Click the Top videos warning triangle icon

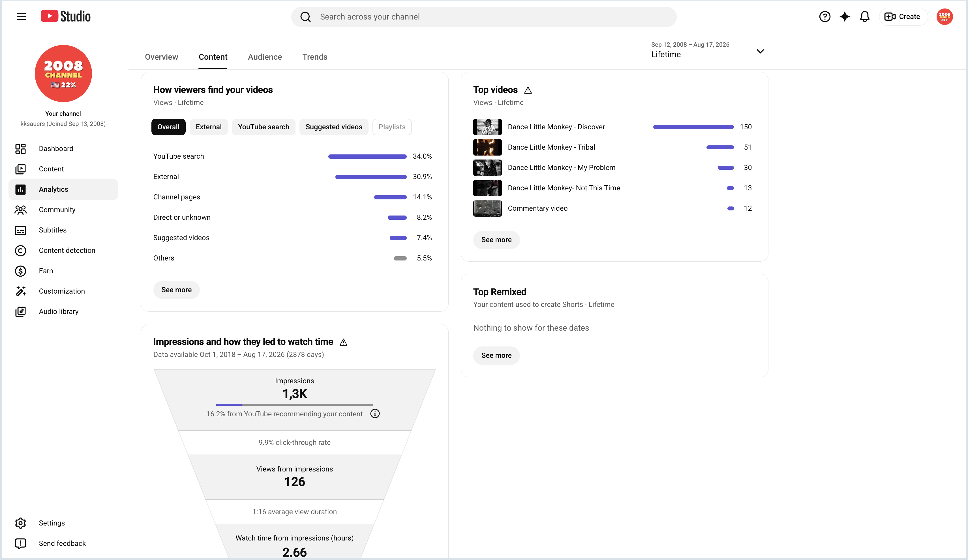tap(528, 90)
